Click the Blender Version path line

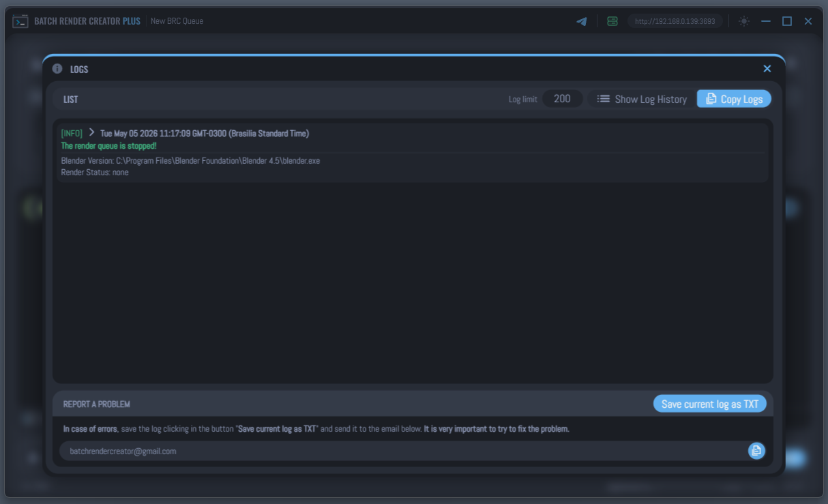pos(190,161)
